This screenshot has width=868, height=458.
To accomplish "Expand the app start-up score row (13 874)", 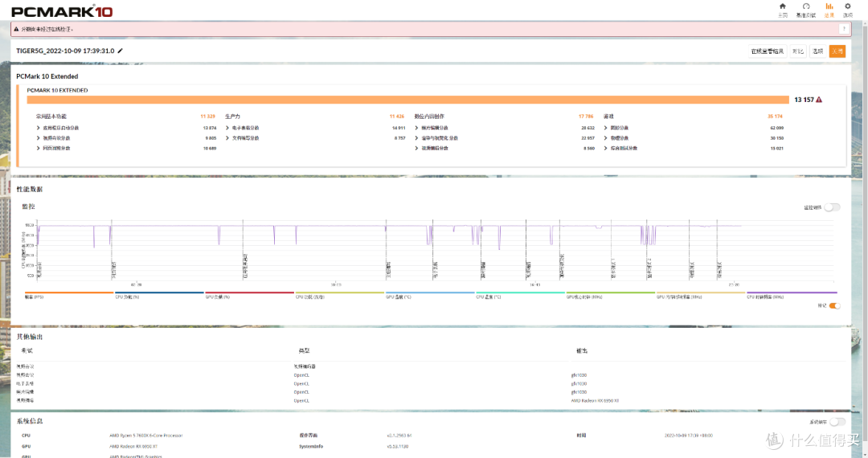I will point(126,128).
